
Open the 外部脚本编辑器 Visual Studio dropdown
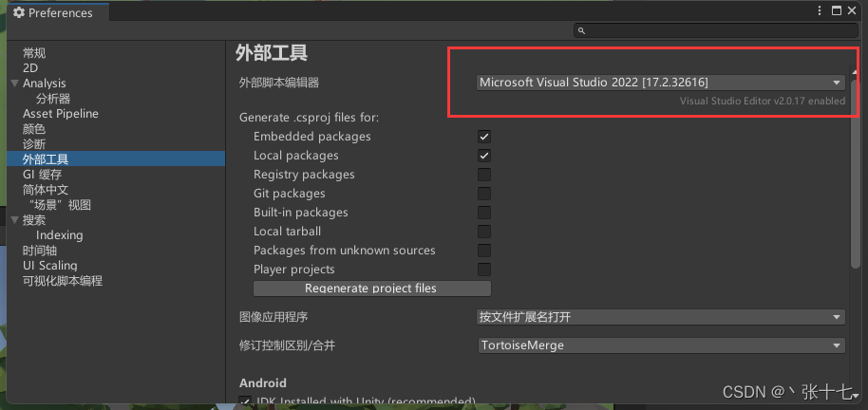[x=660, y=83]
